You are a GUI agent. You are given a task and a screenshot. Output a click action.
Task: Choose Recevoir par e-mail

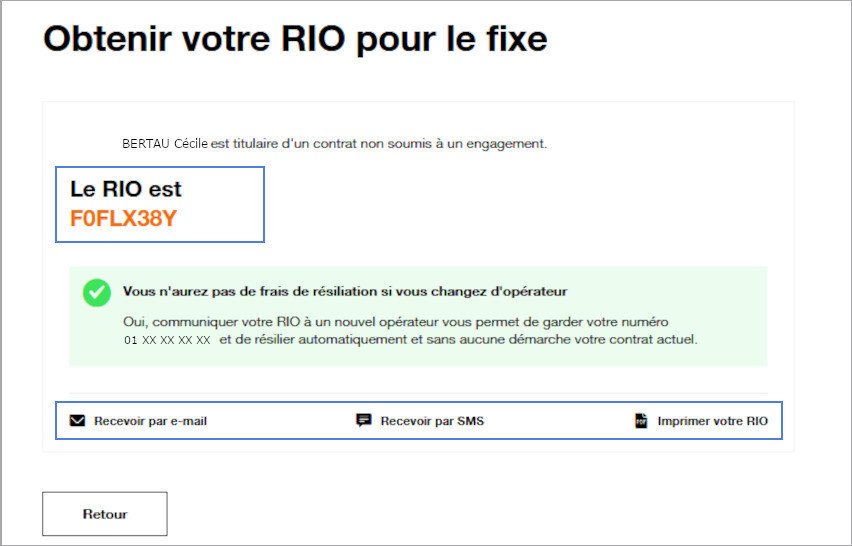(150, 421)
